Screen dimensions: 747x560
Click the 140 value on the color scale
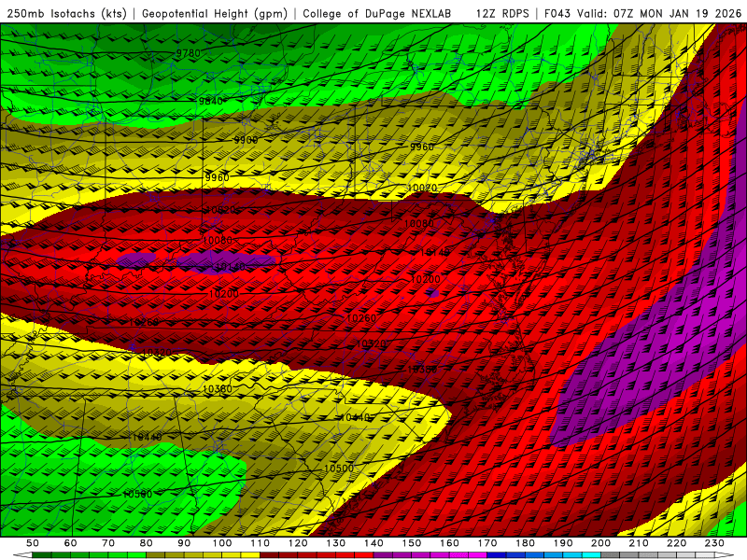[x=373, y=543]
